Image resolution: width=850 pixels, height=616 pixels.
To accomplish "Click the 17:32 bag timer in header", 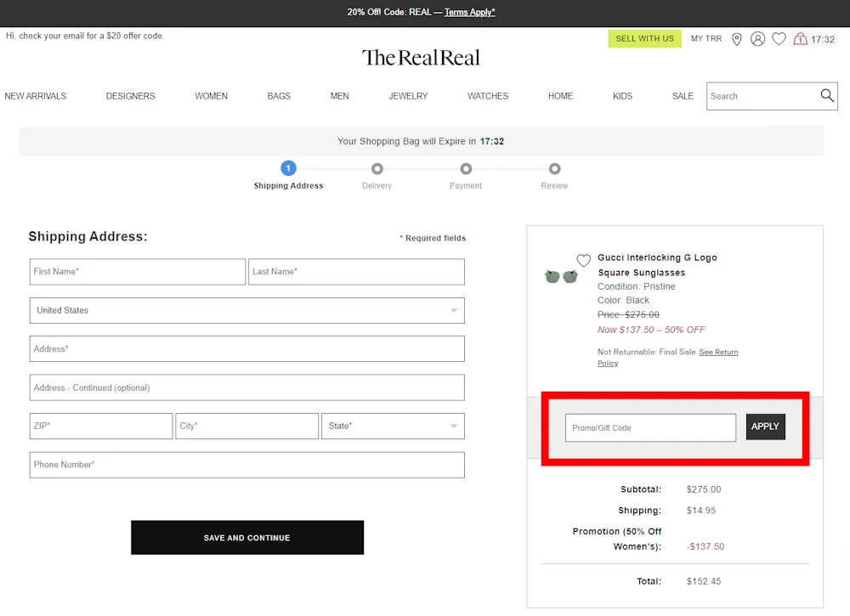I will [x=822, y=39].
